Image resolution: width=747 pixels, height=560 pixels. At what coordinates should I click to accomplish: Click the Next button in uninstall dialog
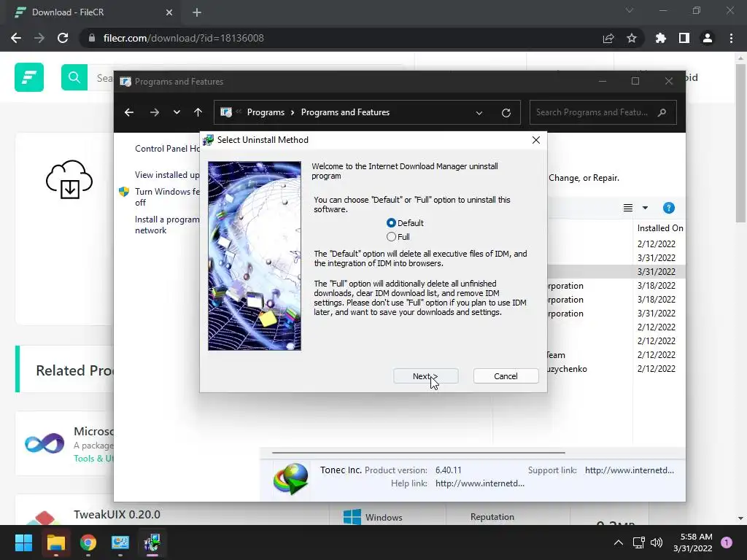(x=425, y=376)
